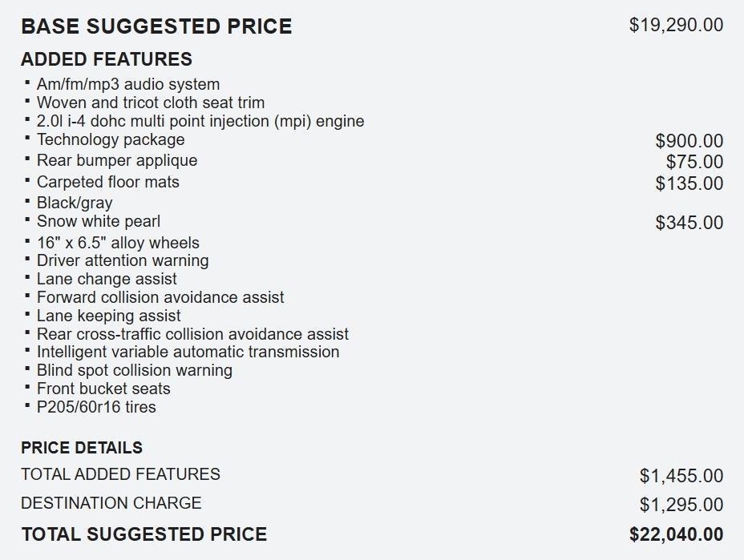Select the P205/60r16 tires entry
This screenshot has height=560, width=744.
96,407
